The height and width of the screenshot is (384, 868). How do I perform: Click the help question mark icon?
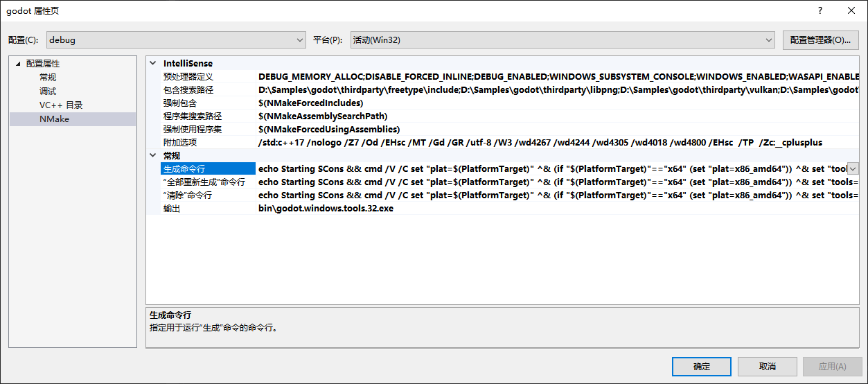(820, 10)
